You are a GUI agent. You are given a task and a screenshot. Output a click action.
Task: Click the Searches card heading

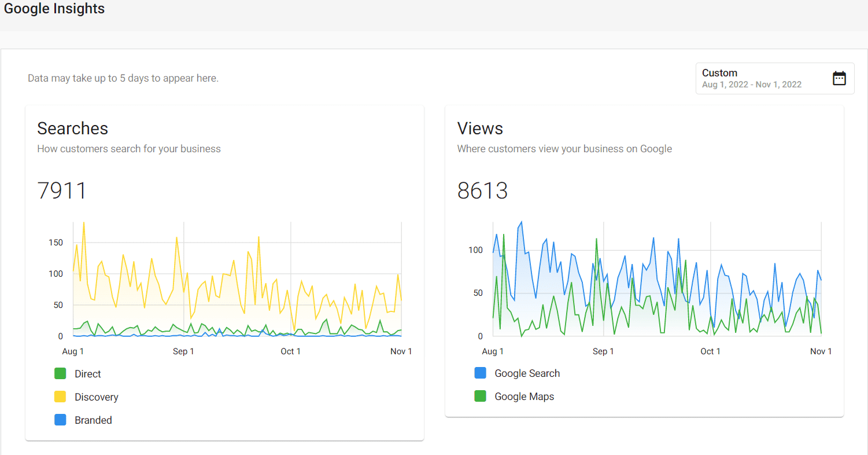pyautogui.click(x=73, y=128)
